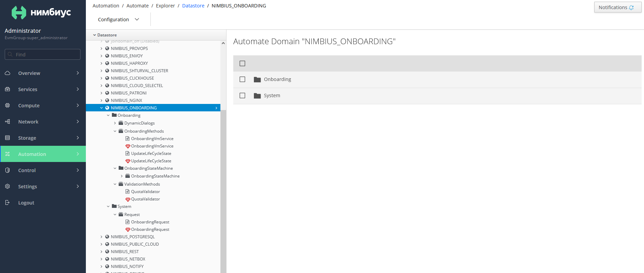Click the ruby method icon of UpdateLifeCycleState
The image size is (644, 273).
pyautogui.click(x=128, y=161)
